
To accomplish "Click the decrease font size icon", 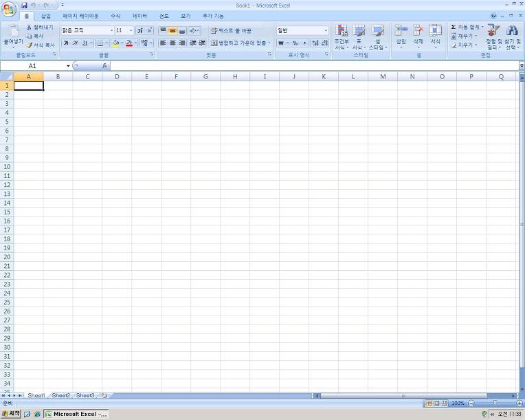I will click(x=149, y=30).
